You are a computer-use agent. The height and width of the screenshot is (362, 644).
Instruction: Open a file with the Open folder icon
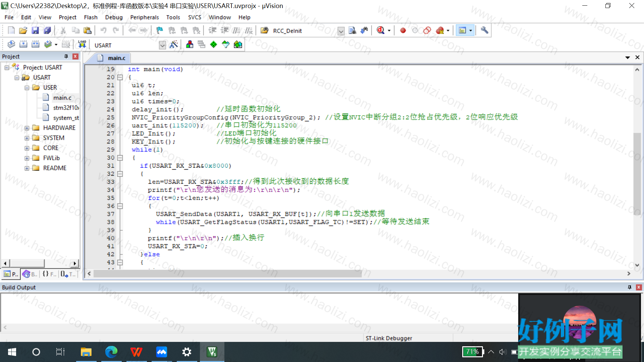point(23,31)
